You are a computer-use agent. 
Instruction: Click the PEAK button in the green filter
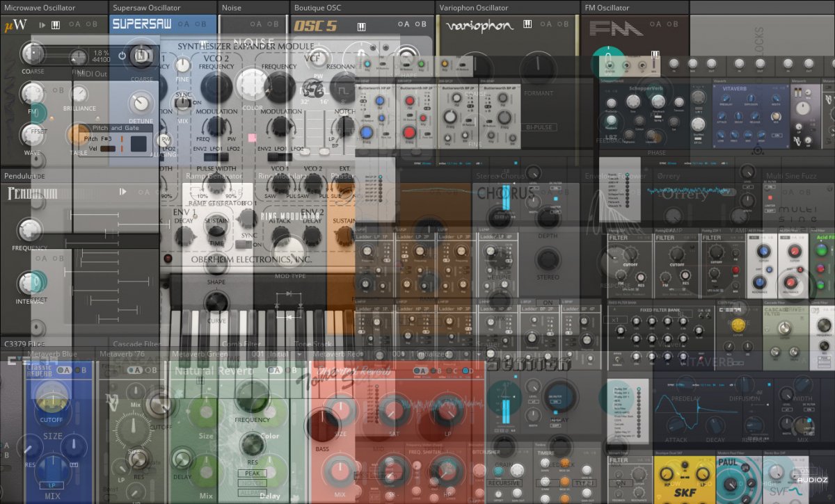[252, 473]
